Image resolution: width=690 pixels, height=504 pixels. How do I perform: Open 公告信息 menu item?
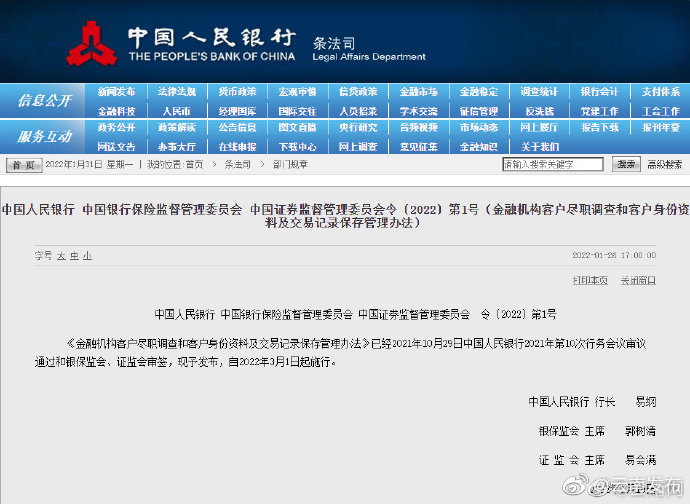pos(237,128)
